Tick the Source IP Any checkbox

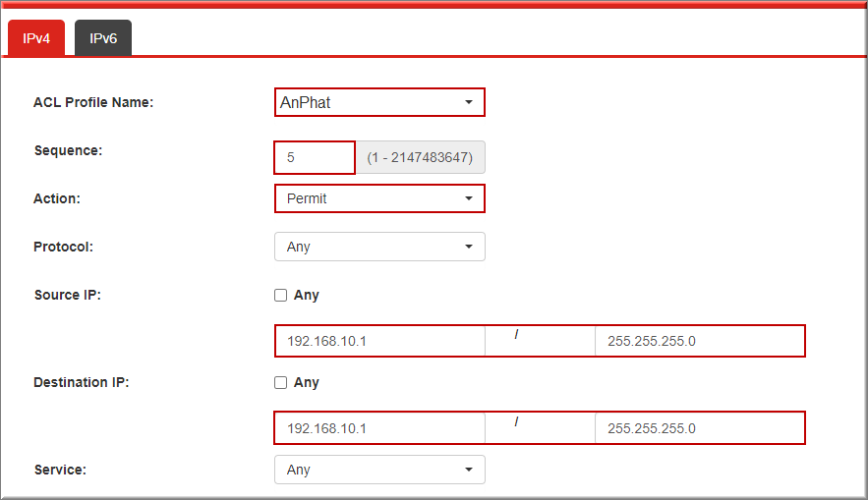pyautogui.click(x=281, y=296)
